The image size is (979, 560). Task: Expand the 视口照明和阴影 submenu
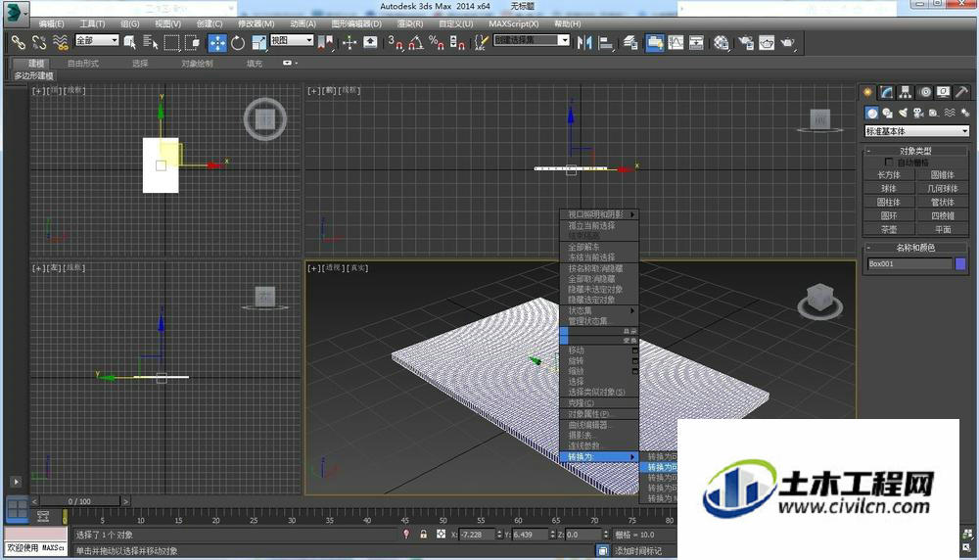click(599, 214)
